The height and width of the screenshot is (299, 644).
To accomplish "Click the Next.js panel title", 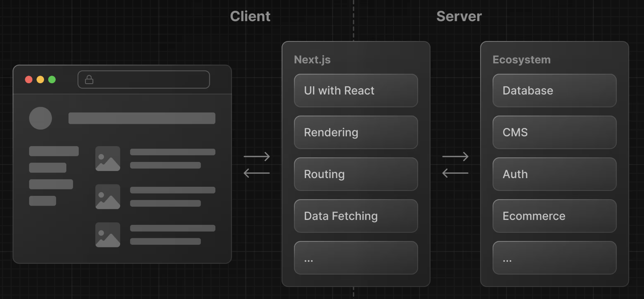I will pos(312,59).
